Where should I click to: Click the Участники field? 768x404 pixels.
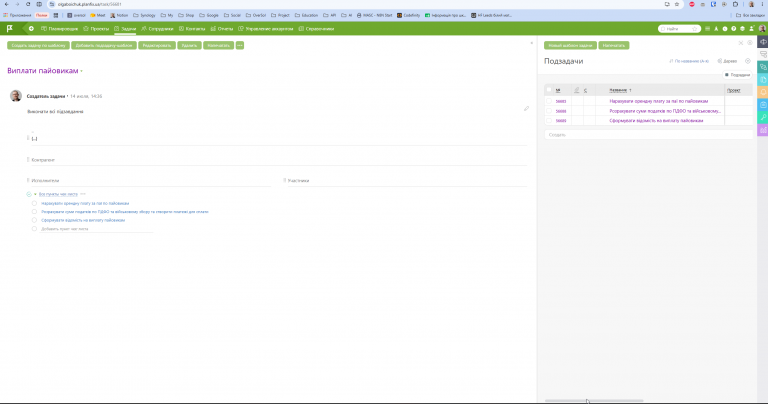[x=406, y=181]
